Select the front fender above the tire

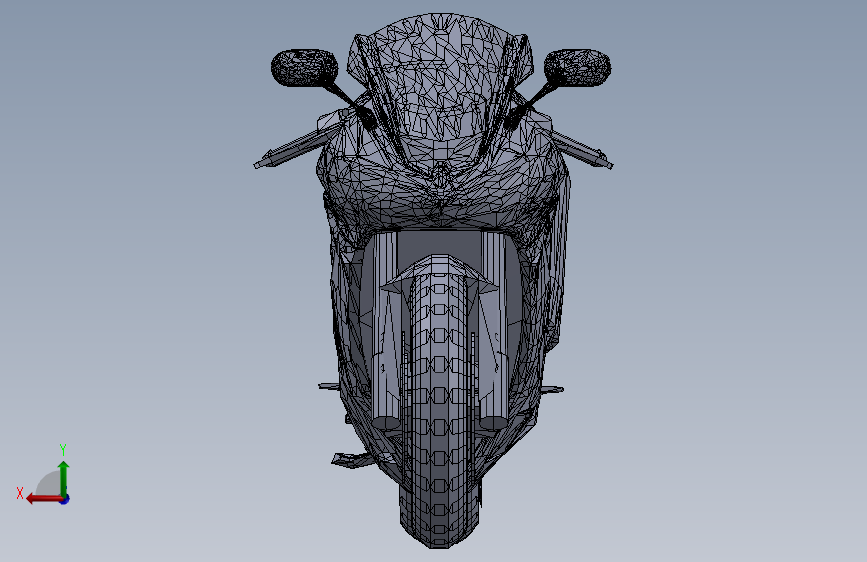click(x=438, y=275)
